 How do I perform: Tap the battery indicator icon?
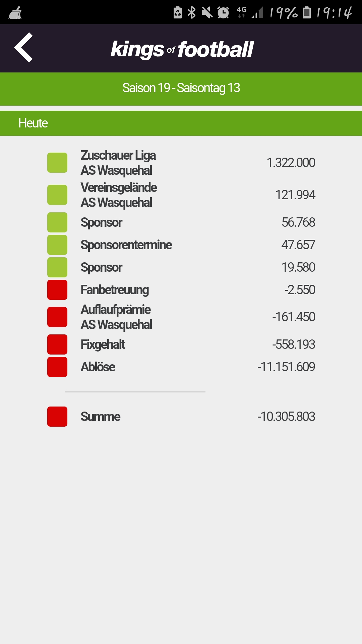(307, 12)
